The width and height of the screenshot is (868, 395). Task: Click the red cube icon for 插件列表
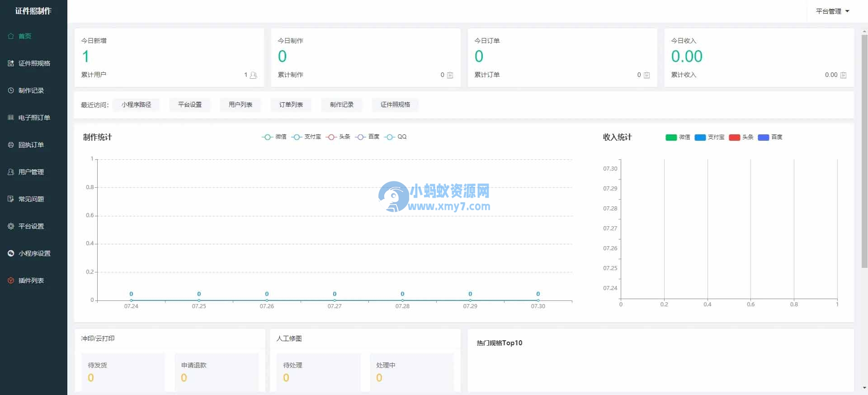[x=11, y=281]
